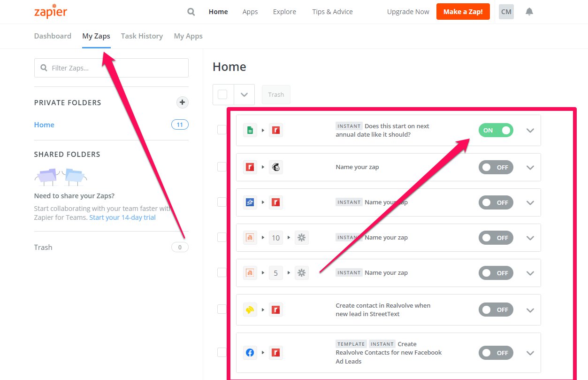Click the Google Sheets app icon
This screenshot has width=588, height=380.
pyautogui.click(x=250, y=130)
